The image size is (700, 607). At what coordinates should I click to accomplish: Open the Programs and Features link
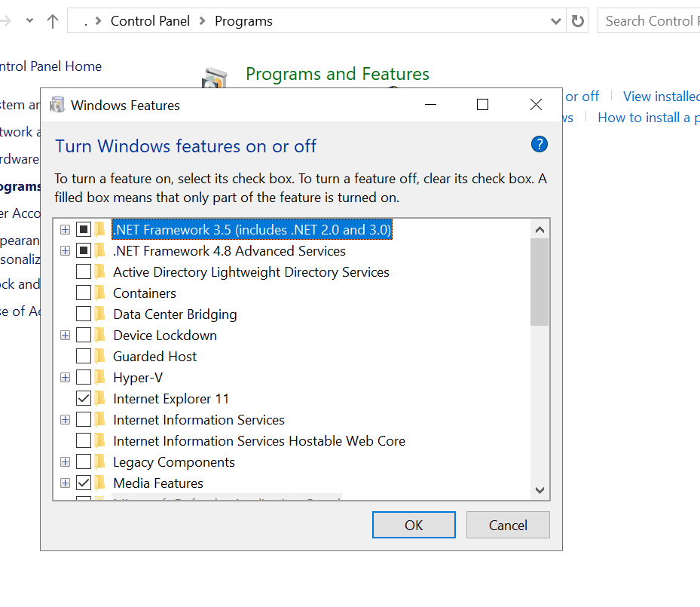338,74
